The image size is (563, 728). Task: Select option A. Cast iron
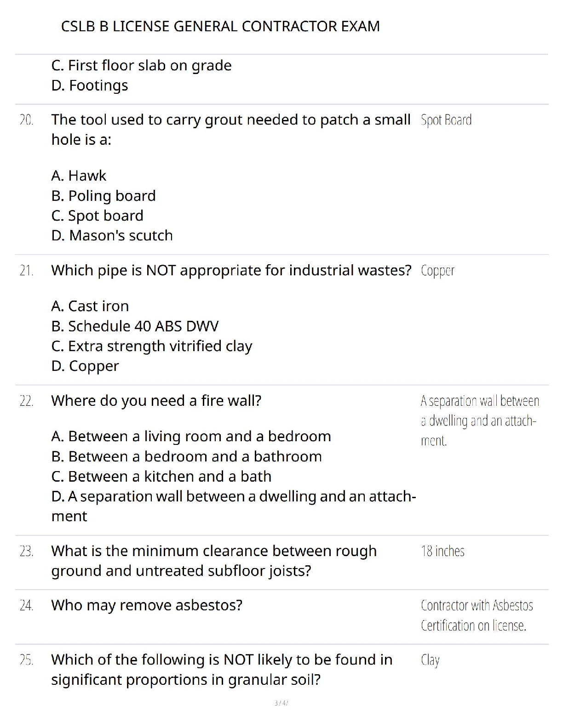pos(90,306)
